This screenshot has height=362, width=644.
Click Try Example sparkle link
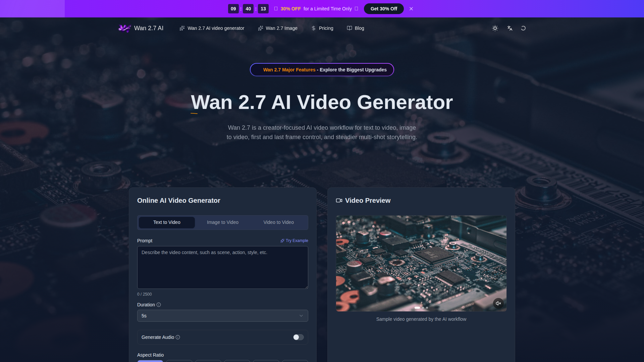click(x=294, y=241)
